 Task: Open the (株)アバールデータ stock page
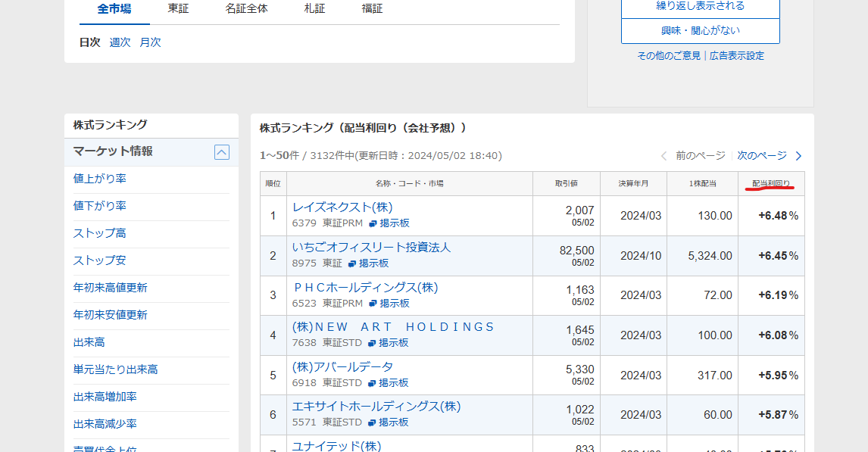(x=342, y=366)
